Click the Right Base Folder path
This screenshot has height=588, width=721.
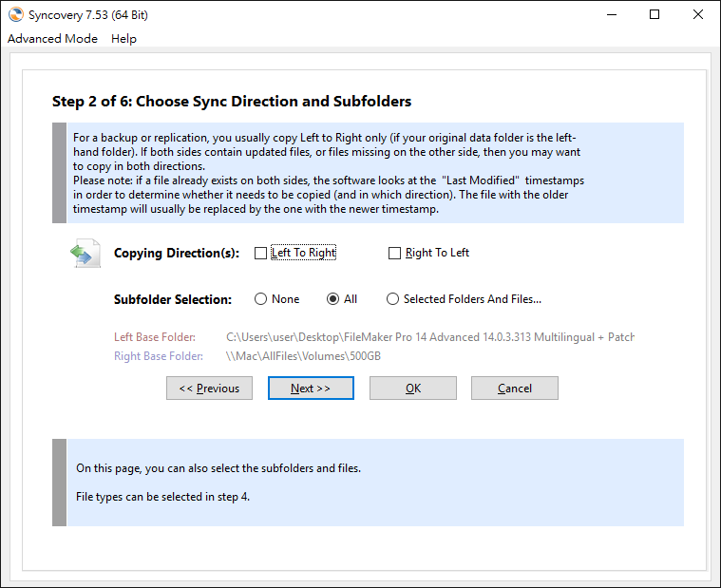point(303,356)
